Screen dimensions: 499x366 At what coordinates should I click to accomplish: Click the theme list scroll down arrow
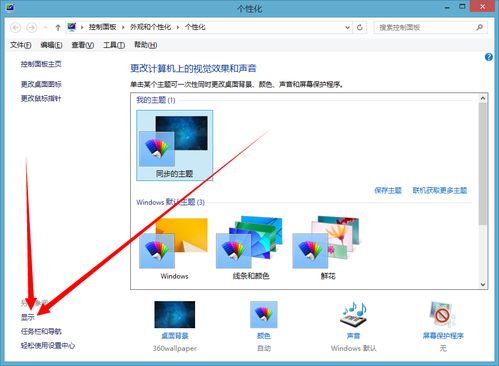(483, 284)
